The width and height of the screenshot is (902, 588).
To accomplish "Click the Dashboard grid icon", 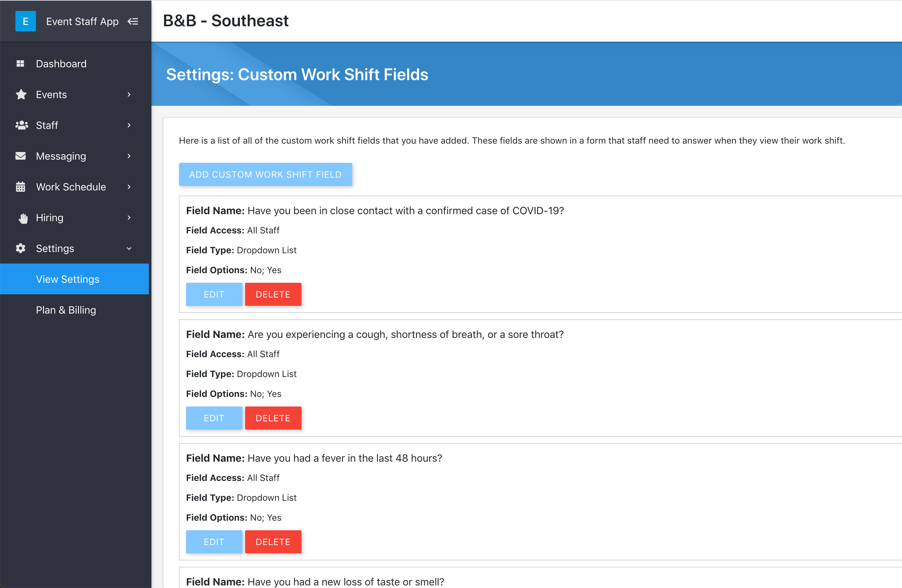I will [21, 64].
